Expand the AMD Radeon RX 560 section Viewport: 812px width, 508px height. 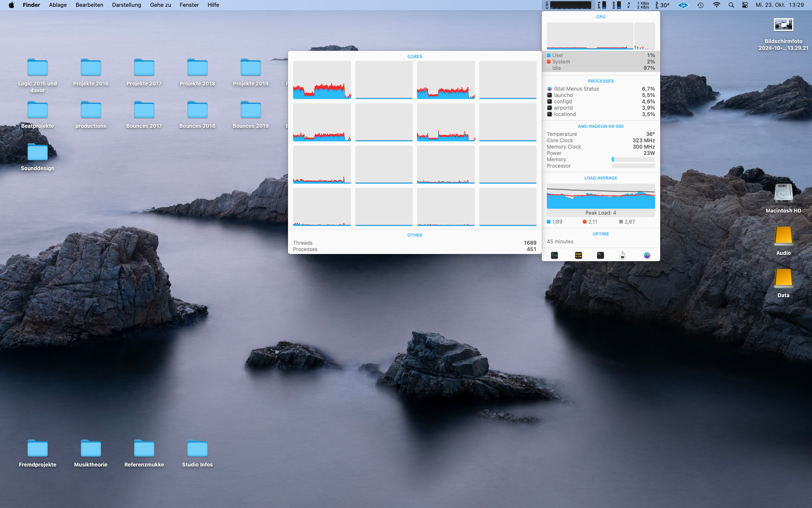click(x=601, y=126)
